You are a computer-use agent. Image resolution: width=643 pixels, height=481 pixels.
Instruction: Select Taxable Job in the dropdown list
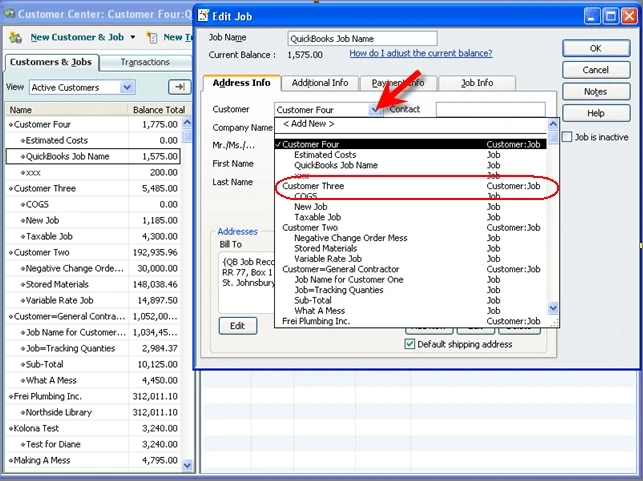[x=410, y=217]
